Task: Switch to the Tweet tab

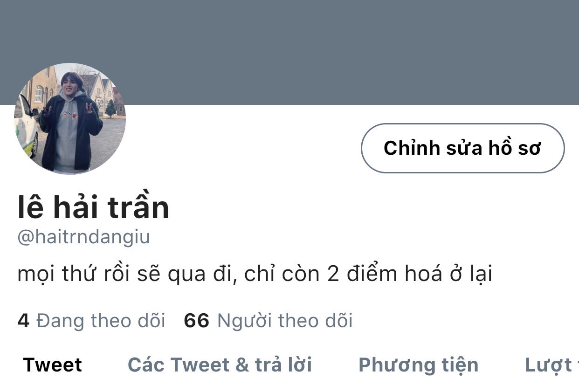Action: [x=53, y=365]
